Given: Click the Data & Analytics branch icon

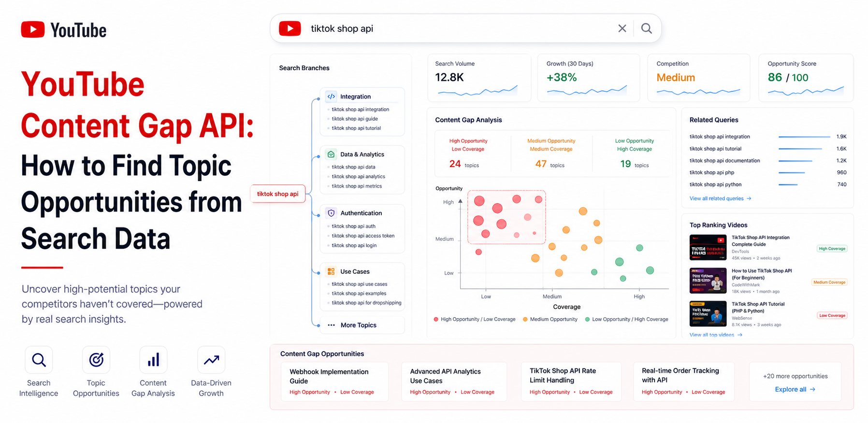Looking at the screenshot, I should tap(331, 155).
